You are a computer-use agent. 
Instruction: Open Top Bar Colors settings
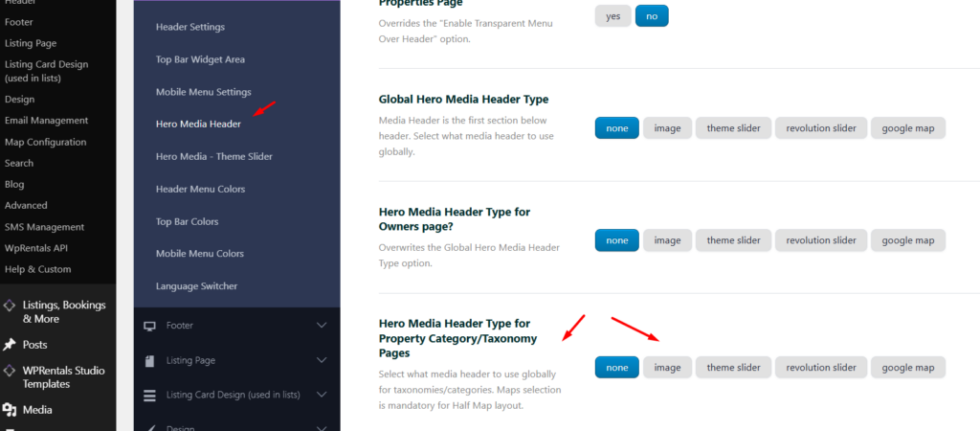pos(187,221)
